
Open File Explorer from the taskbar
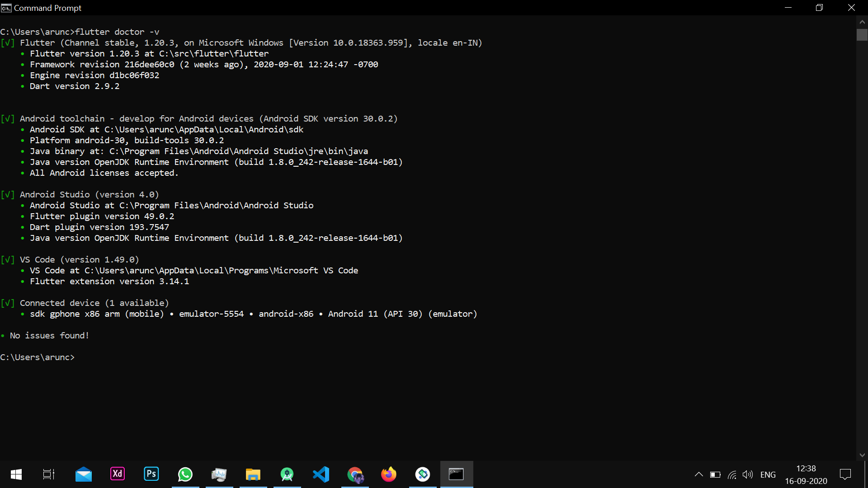click(253, 474)
